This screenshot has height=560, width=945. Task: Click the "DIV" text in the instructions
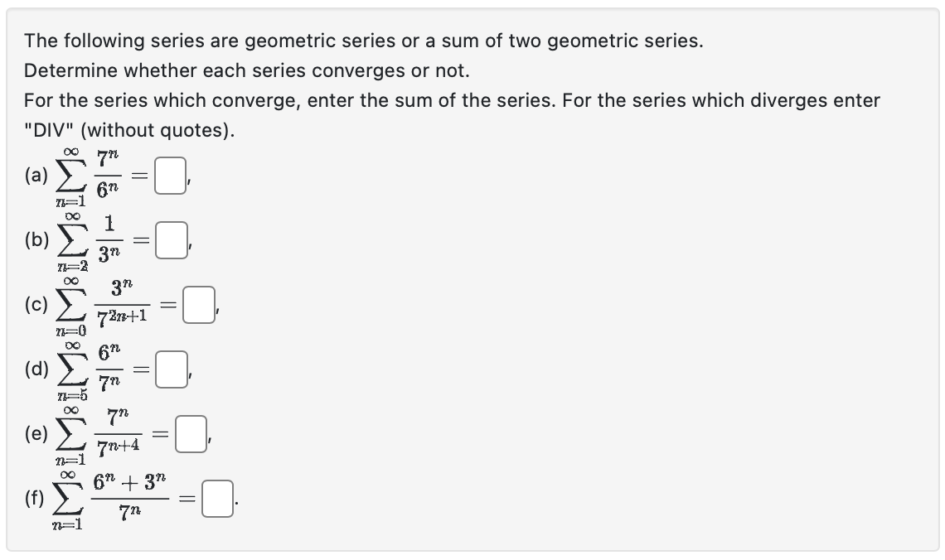(49, 130)
